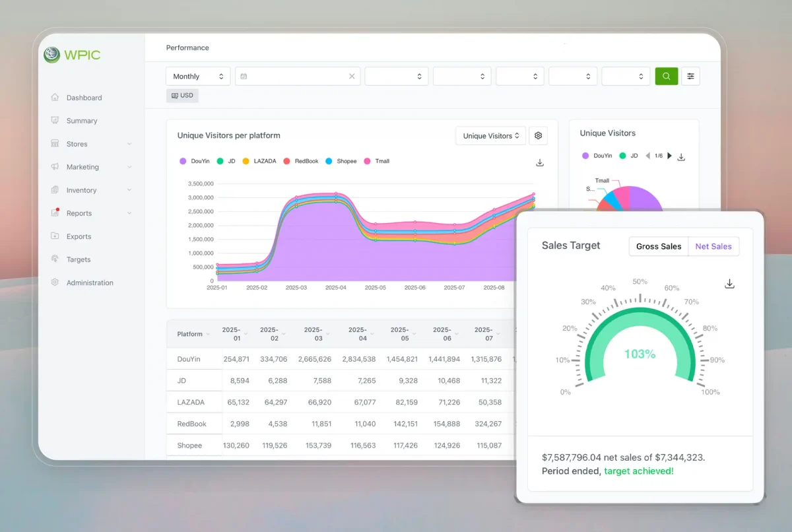Image resolution: width=792 pixels, height=532 pixels.
Task: Open the Unique Visitors metric selector
Action: (490, 135)
